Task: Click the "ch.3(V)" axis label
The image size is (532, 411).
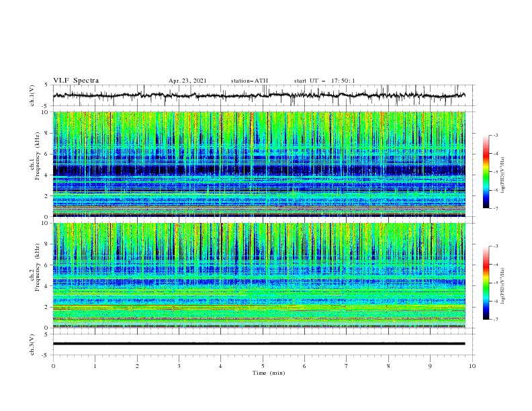Action: point(32,345)
